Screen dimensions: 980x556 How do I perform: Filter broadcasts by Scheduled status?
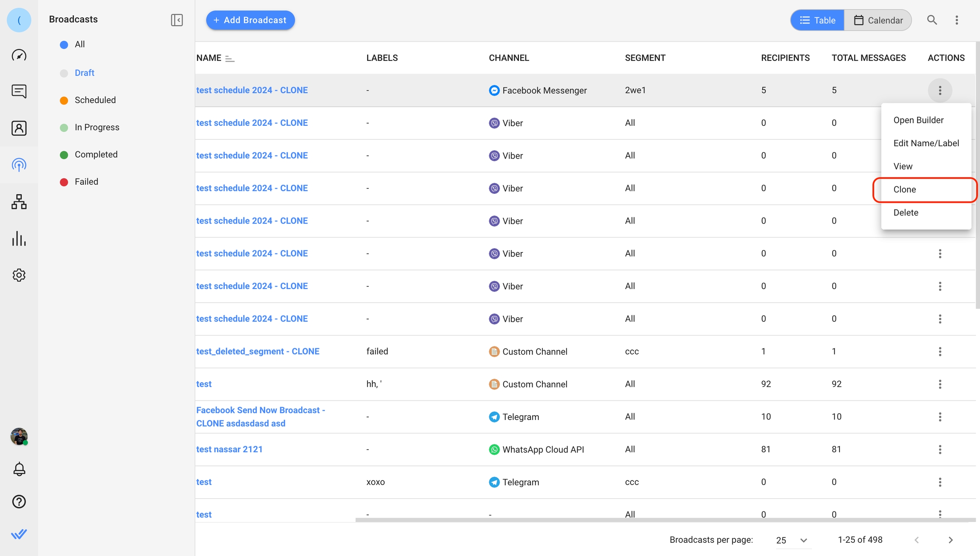(95, 100)
